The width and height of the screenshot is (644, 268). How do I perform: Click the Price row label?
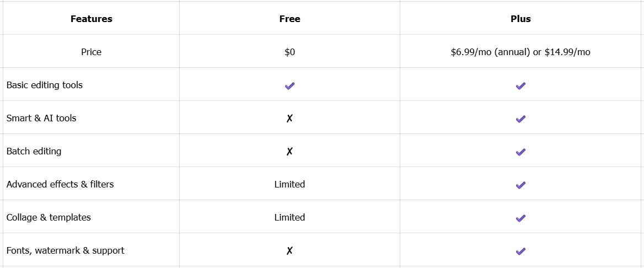(92, 52)
